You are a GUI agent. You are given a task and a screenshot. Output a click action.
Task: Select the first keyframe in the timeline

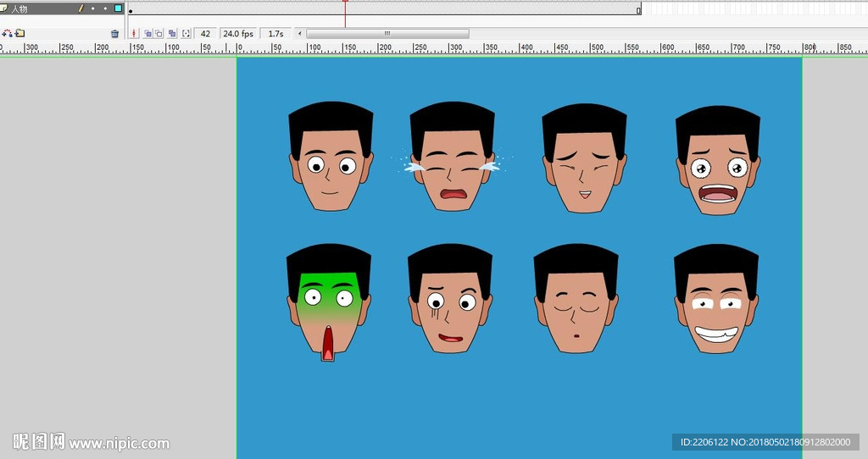point(131,10)
